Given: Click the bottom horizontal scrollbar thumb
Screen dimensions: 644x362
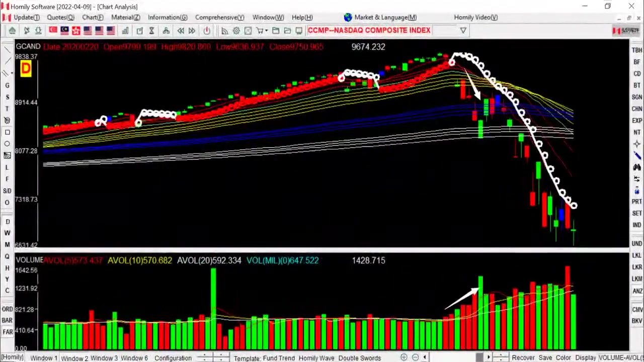Looking at the screenshot, I should coord(479,357).
